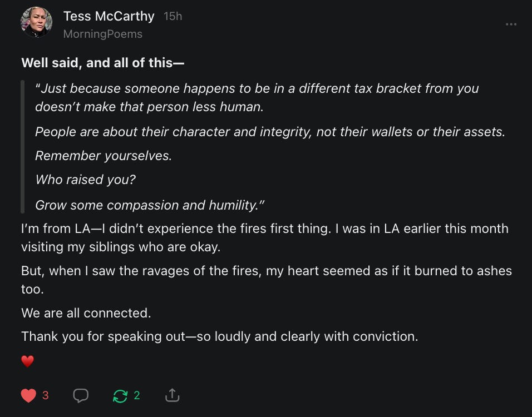The height and width of the screenshot is (417, 532).
Task: Like the note with the heart icon
Action: 28,395
